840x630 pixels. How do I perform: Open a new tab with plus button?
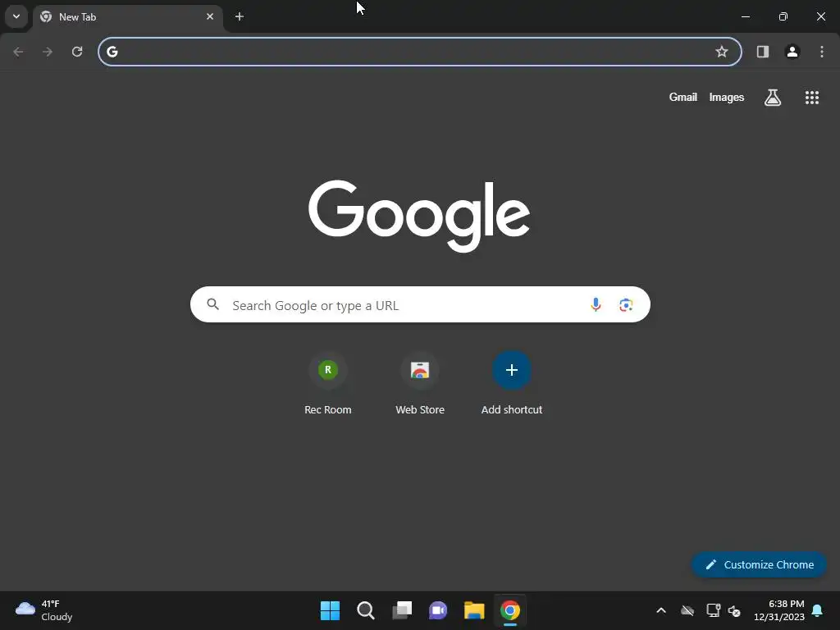coord(240,16)
